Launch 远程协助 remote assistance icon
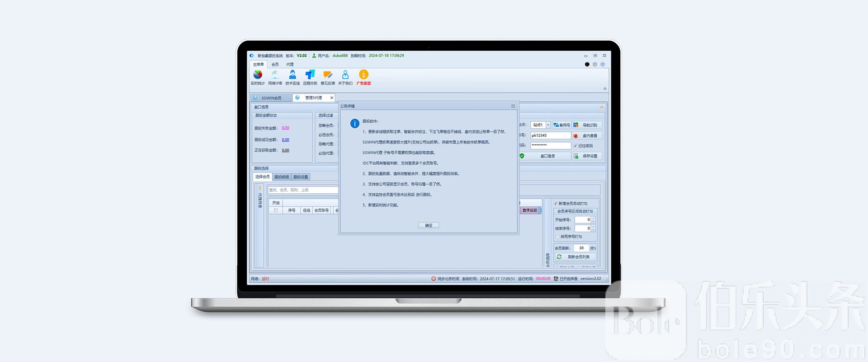This screenshot has width=868, height=362. pos(310,75)
